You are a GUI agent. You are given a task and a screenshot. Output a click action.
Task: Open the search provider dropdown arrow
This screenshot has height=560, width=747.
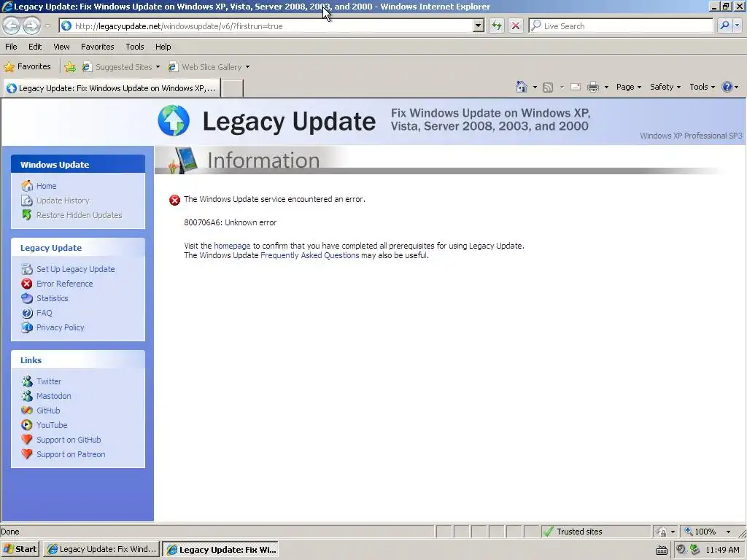pos(737,26)
